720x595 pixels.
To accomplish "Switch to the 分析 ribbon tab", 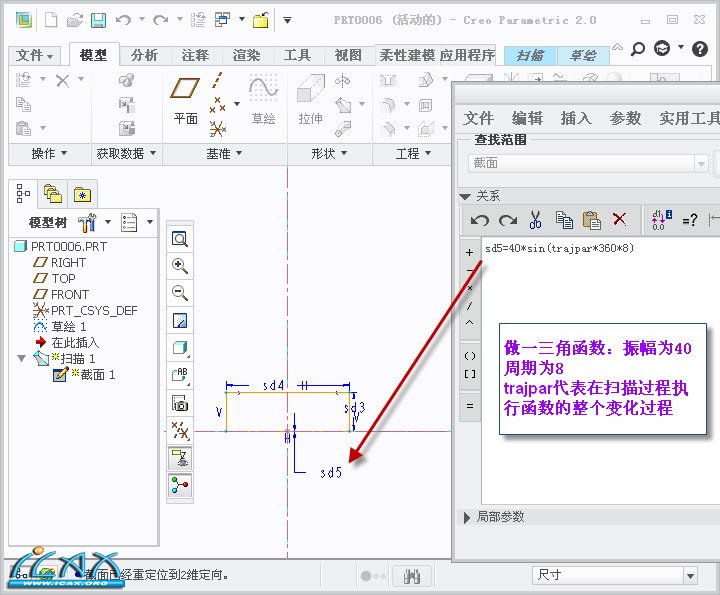I will click(x=144, y=56).
